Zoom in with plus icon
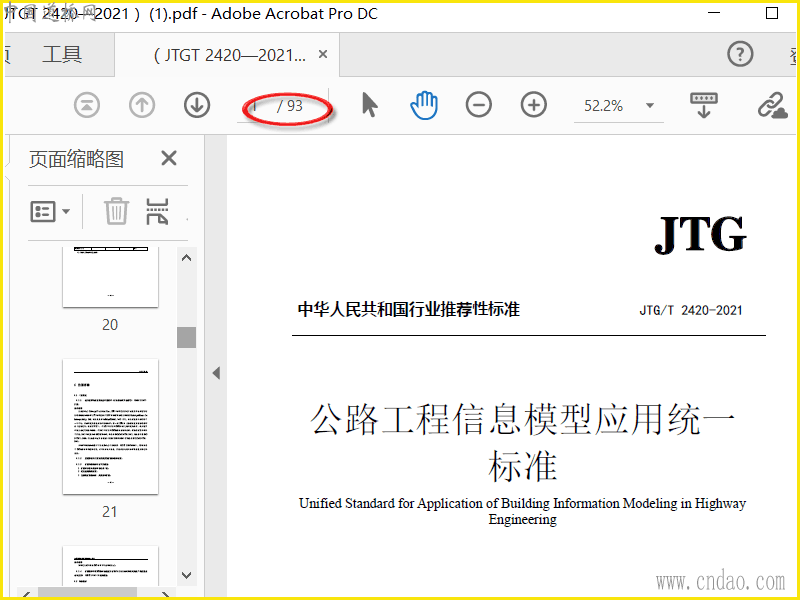This screenshot has height=600, width=800. (x=534, y=105)
